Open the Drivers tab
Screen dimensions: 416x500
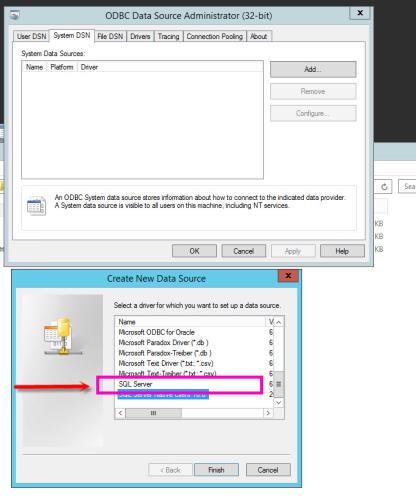coord(140,36)
